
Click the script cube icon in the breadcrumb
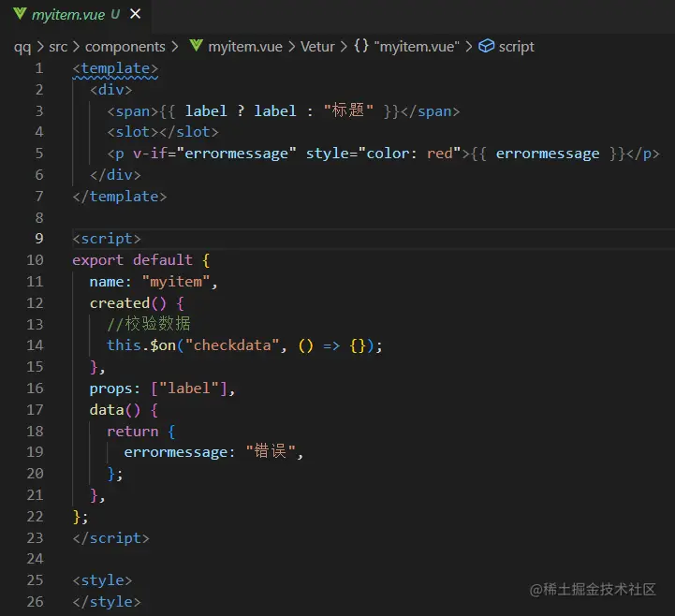pos(487,46)
